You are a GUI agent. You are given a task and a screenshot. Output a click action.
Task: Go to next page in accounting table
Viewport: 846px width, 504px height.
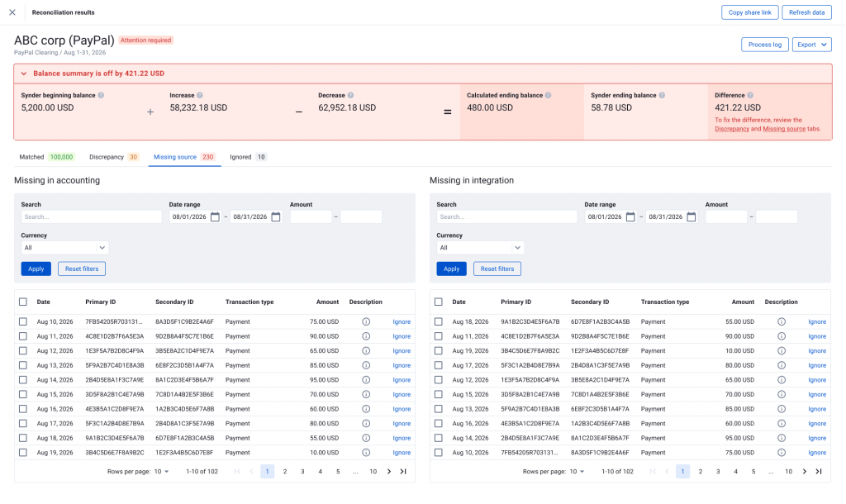pos(389,471)
